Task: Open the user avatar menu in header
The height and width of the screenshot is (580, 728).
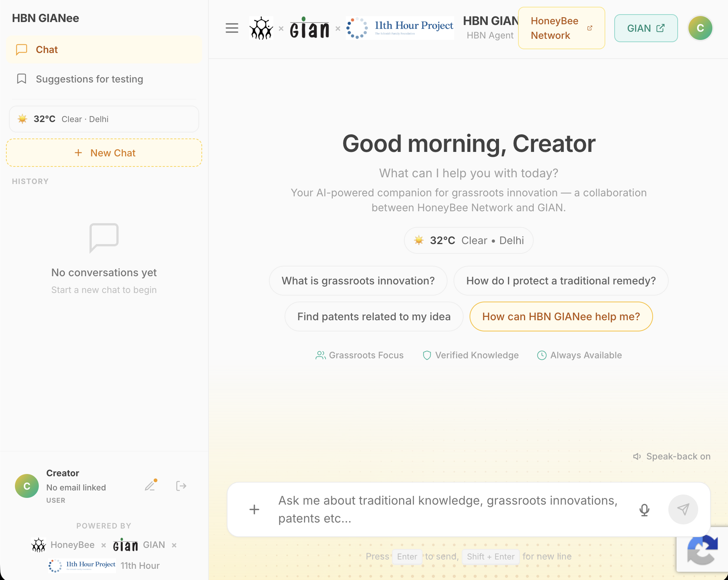Action: [700, 28]
